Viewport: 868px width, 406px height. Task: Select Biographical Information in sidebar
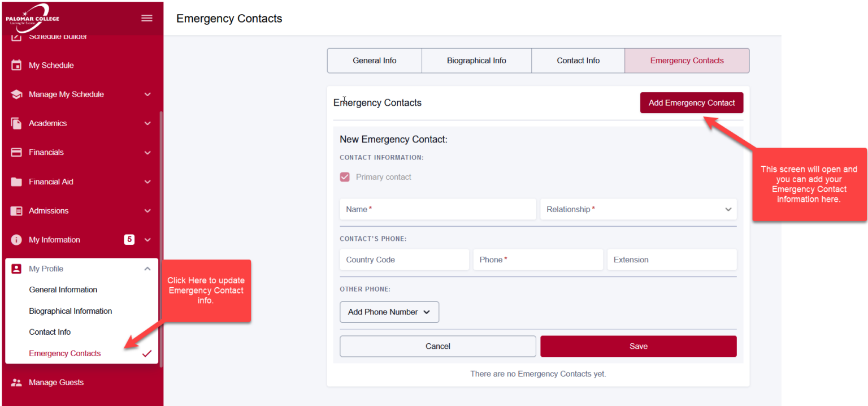(x=71, y=311)
